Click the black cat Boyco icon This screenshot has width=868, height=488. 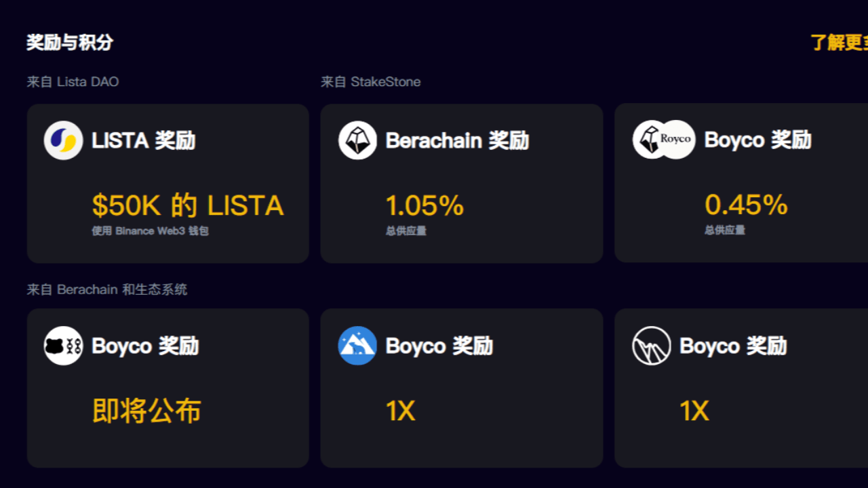point(62,346)
